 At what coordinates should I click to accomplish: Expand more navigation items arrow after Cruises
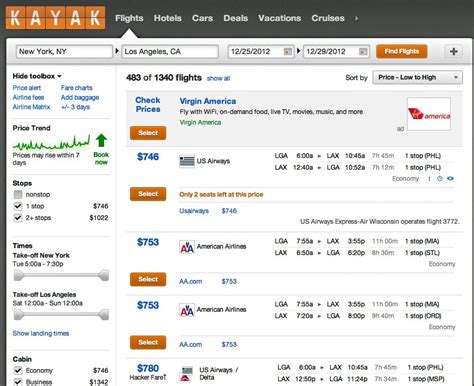pyautogui.click(x=356, y=18)
